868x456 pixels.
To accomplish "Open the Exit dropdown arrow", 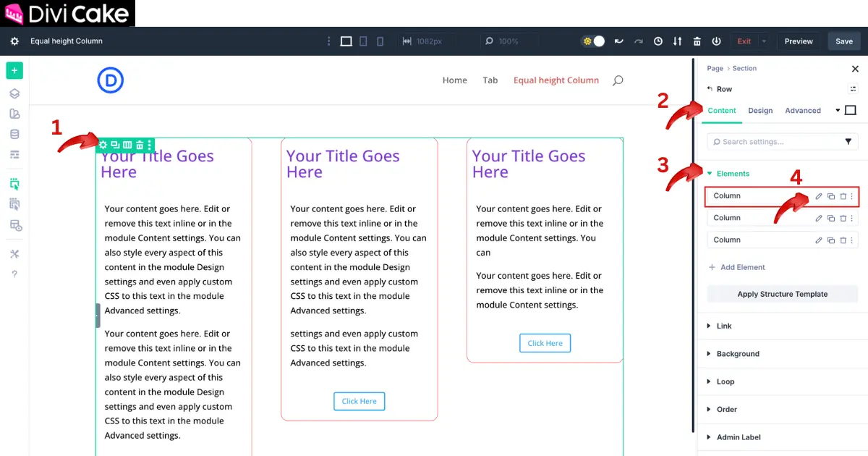I will [764, 41].
